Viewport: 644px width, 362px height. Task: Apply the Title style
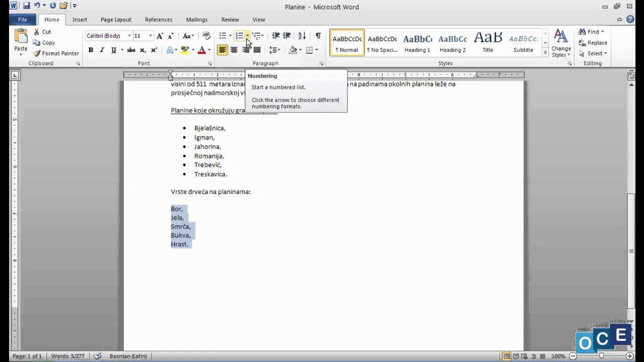click(488, 42)
